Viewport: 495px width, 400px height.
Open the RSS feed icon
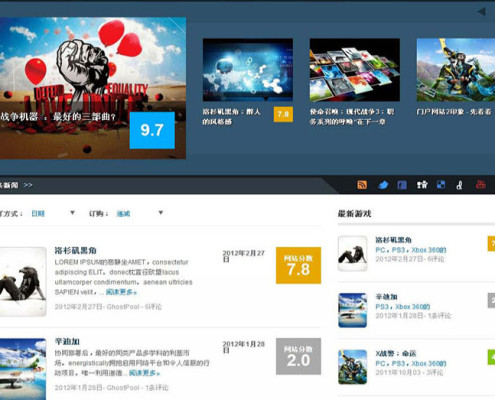coord(362,184)
